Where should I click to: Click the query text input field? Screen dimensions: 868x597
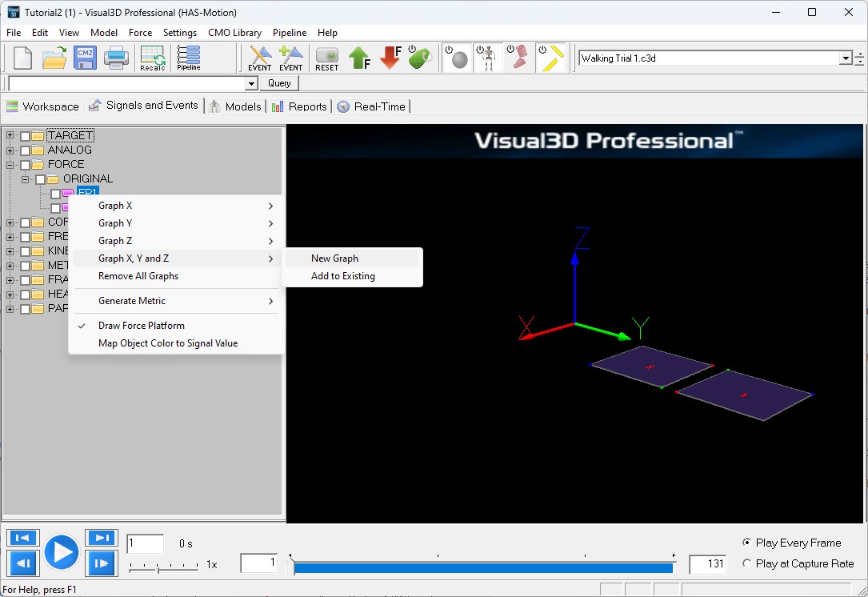127,83
